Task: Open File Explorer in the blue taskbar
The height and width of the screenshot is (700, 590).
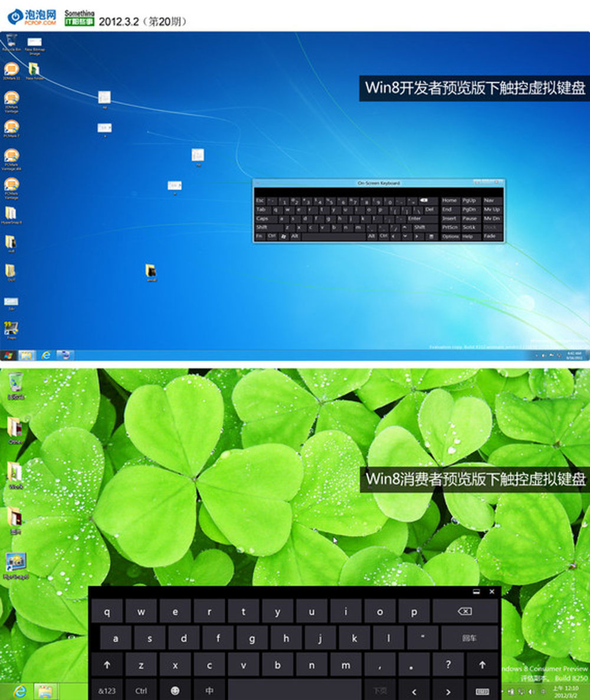Action: pos(27,355)
